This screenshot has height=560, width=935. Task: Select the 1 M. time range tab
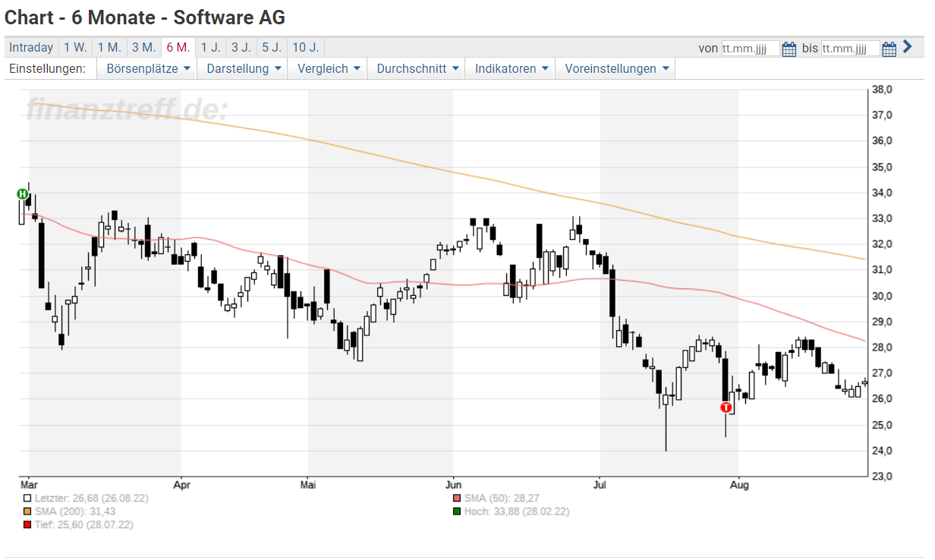pos(109,47)
